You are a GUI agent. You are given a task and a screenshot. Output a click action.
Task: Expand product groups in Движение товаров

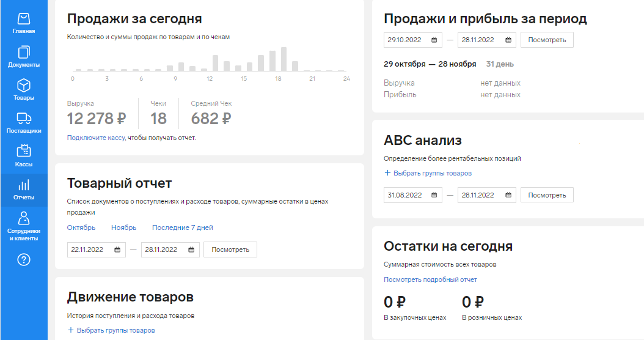click(x=111, y=330)
